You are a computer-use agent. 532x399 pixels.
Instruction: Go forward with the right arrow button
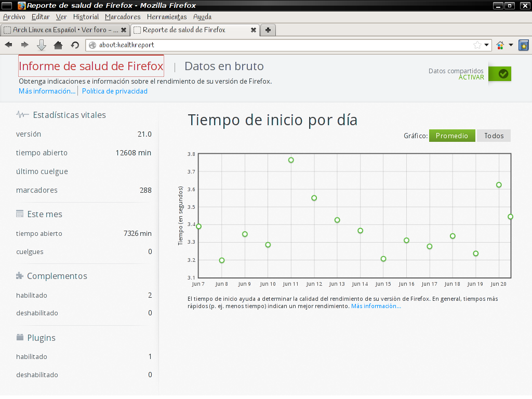point(25,45)
